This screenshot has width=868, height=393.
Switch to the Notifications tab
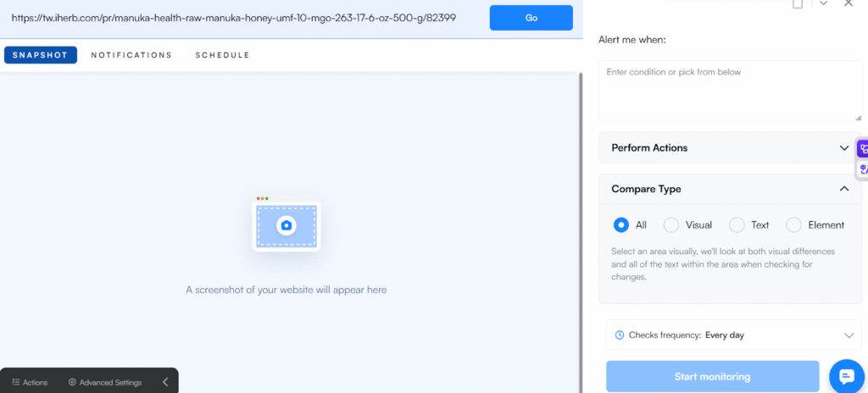(x=131, y=55)
